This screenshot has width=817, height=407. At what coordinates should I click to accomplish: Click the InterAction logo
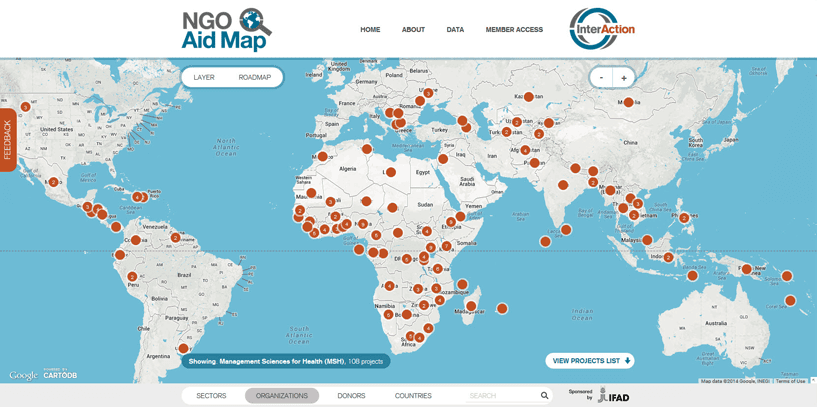(602, 29)
